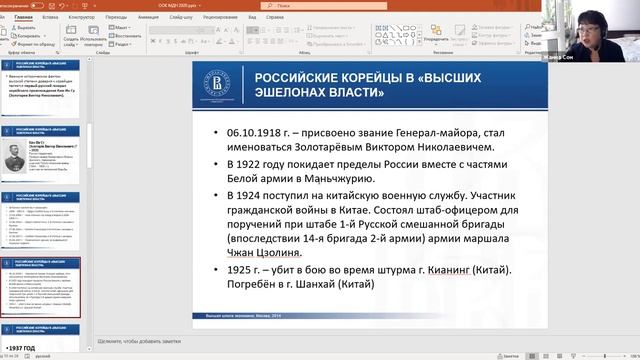
Task: Open the file name dropdown in title bar
Action: click(200, 6)
